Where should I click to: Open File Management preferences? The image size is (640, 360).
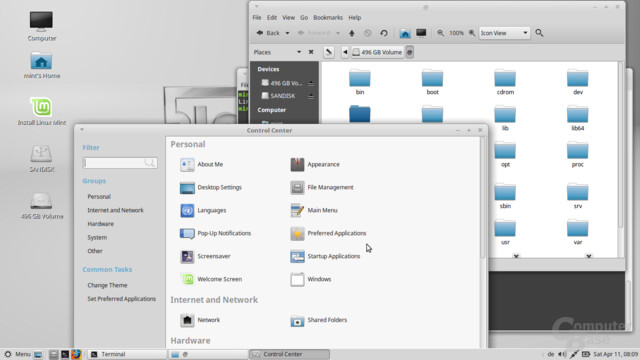point(322,187)
